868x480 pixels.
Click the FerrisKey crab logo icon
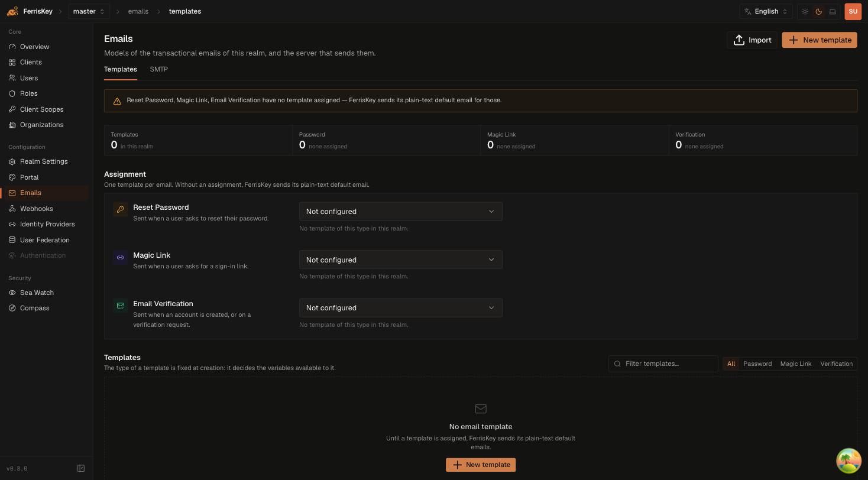coord(12,11)
